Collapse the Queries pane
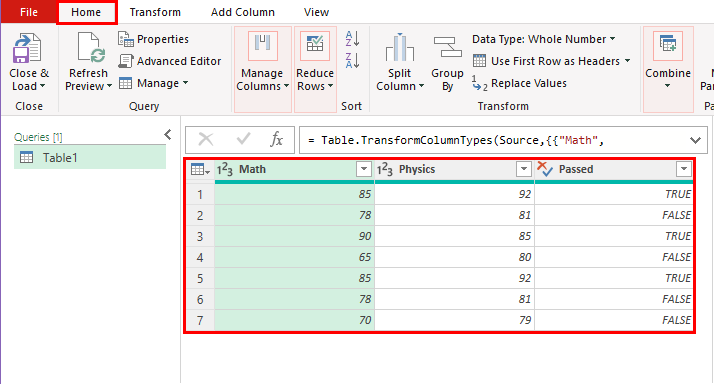This screenshot has height=384, width=714. [x=168, y=134]
